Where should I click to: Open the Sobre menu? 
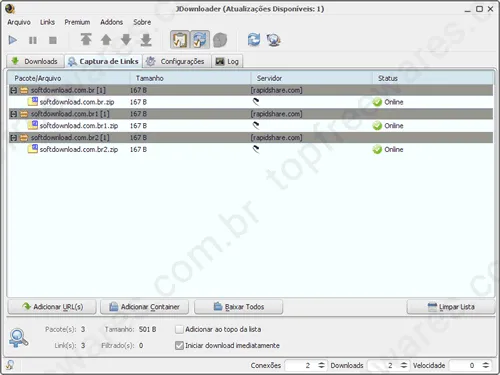tap(142, 22)
